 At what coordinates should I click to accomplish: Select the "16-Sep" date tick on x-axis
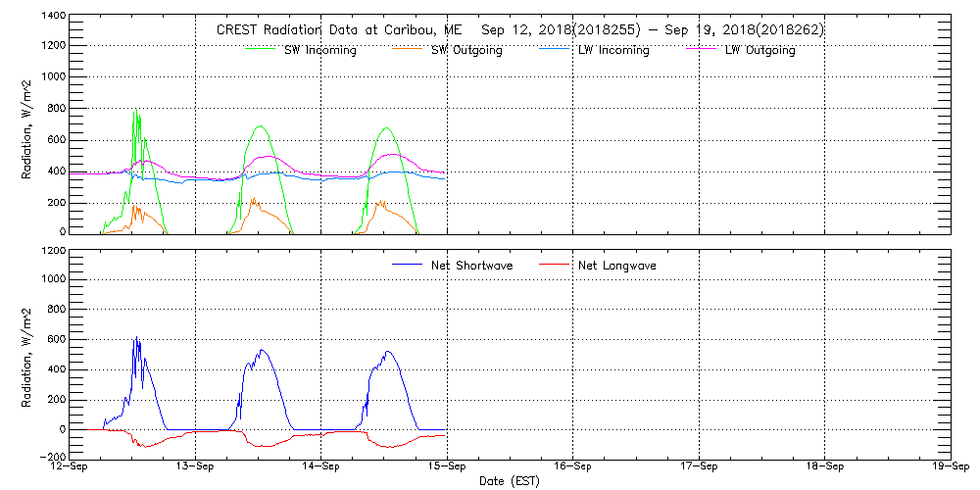click(x=573, y=466)
